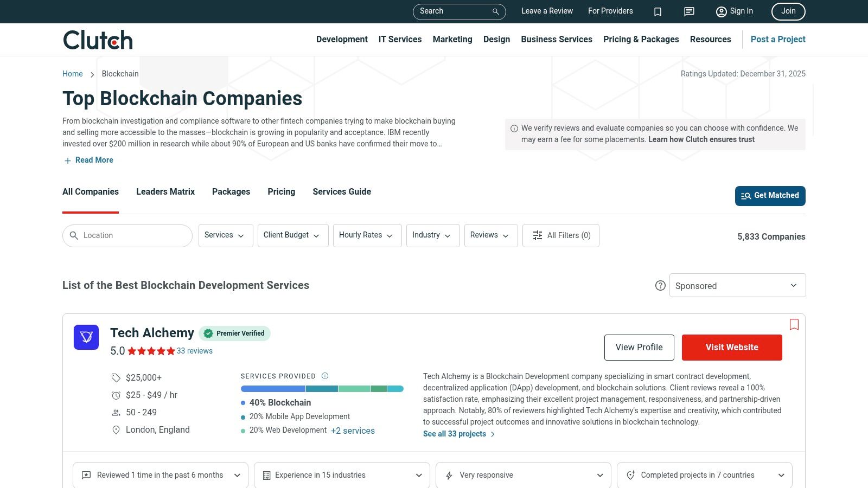Expand Completed projects in 7 countries
Screen dimensions: 868x488
pos(705,476)
